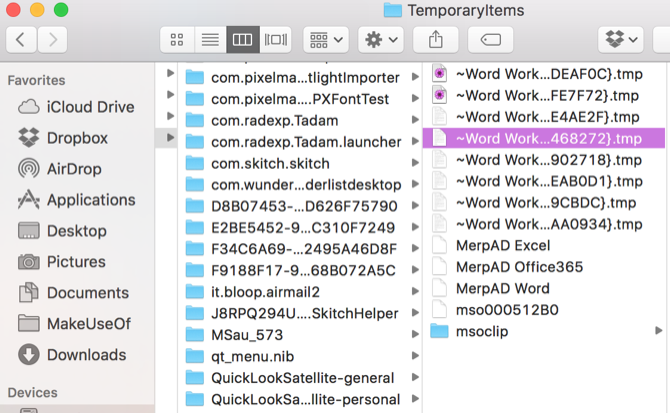This screenshot has height=413, width=670.
Task: Switch to Cover Flow view
Action: [x=275, y=40]
